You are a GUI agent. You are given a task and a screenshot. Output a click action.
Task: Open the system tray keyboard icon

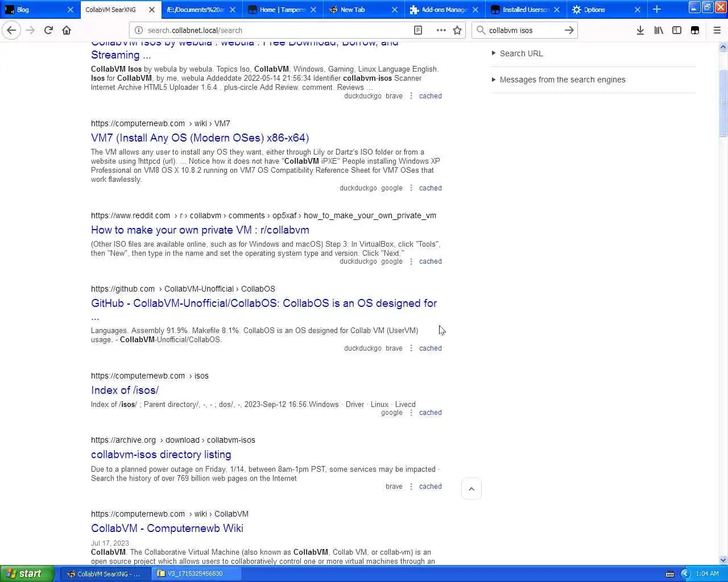pos(670,573)
